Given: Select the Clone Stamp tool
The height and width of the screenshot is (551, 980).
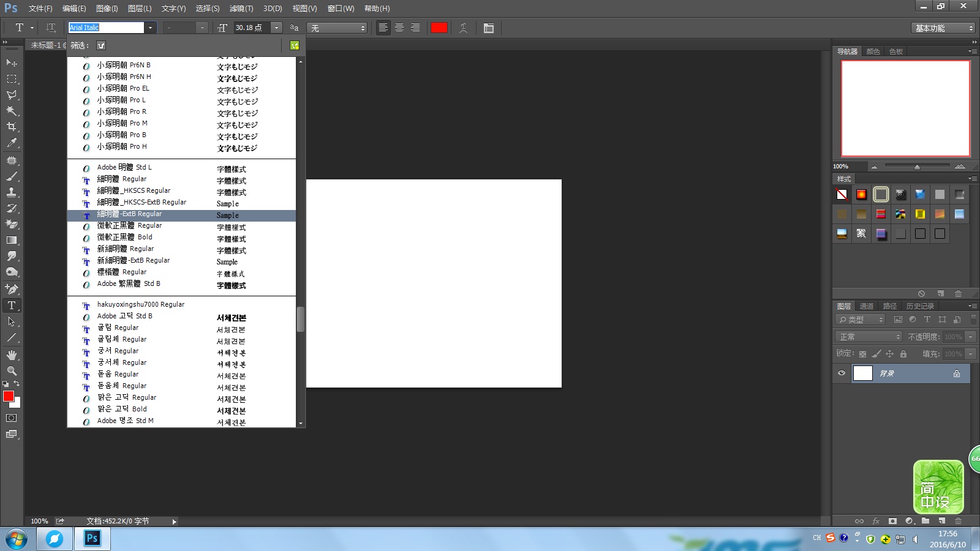Looking at the screenshot, I should 12,192.
